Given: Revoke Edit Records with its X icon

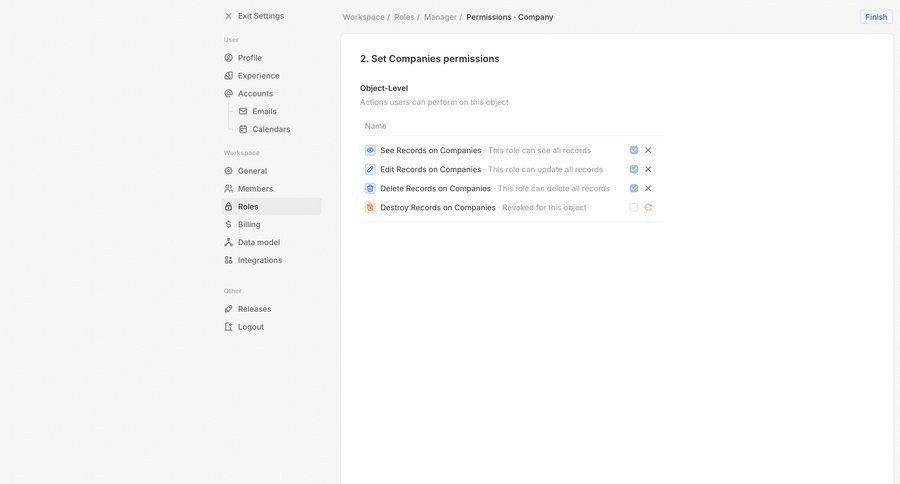Looking at the screenshot, I should (x=648, y=169).
